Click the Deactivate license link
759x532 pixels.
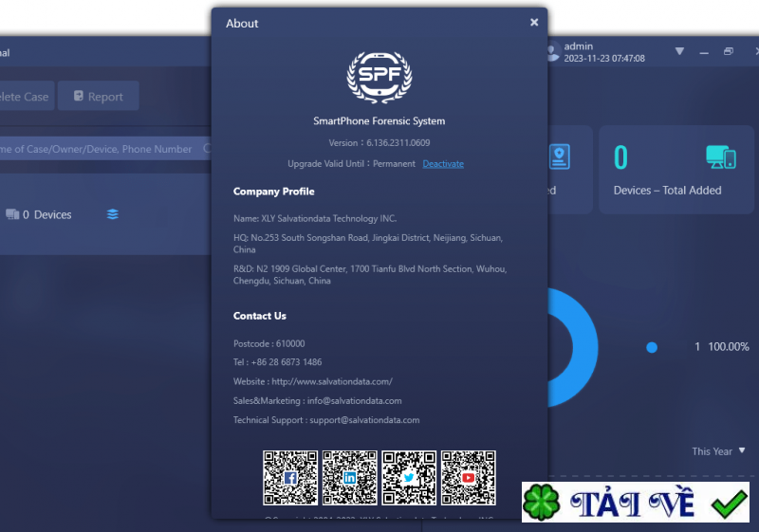(443, 164)
